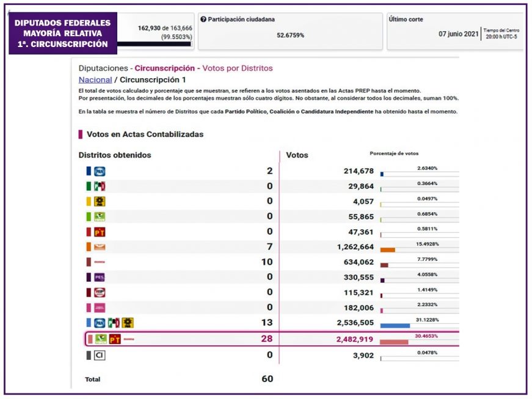The width and height of the screenshot is (532, 399).
Task: Click the PAN logo in the 13-district coalition row
Action: click(100, 323)
